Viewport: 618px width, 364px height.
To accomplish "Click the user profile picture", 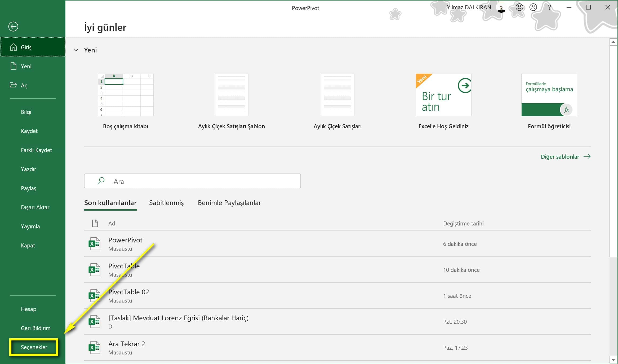I will [501, 8].
